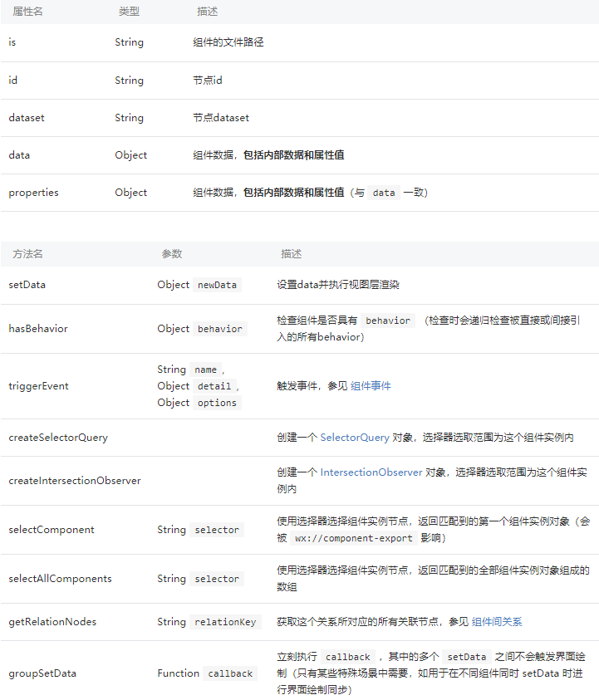Viewport: 599px width, 700px height.
Task: Click the 参数 column header
Action: 172,254
